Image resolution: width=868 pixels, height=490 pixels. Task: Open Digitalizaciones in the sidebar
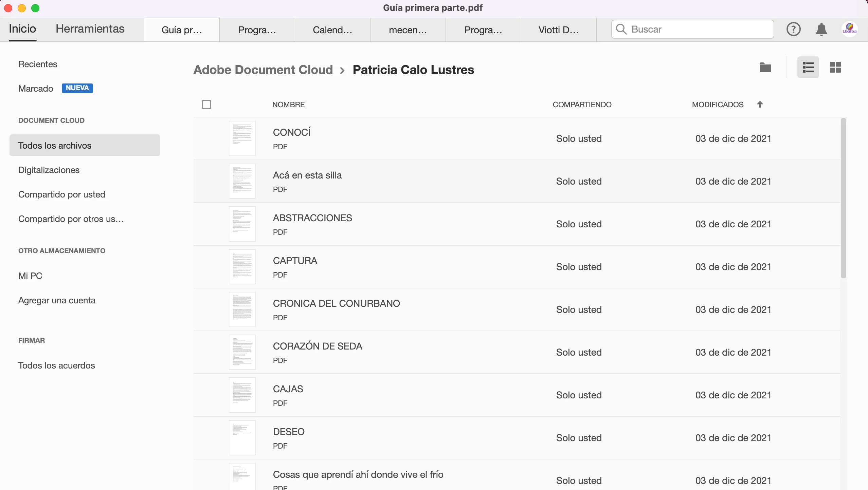[x=49, y=170]
